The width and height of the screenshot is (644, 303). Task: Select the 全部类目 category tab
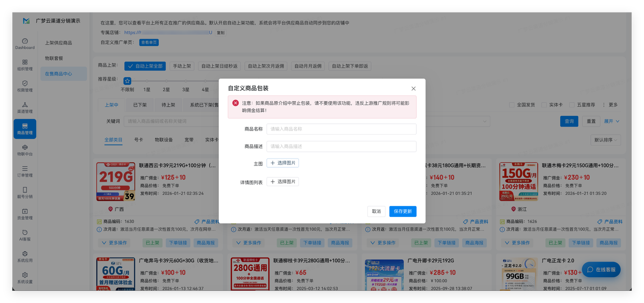(113, 140)
